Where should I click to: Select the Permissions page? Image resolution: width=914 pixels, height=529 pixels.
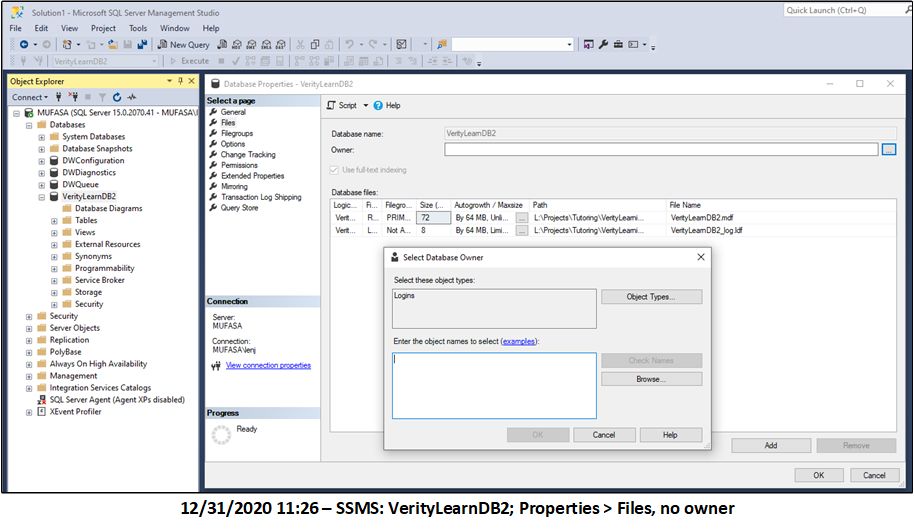239,165
